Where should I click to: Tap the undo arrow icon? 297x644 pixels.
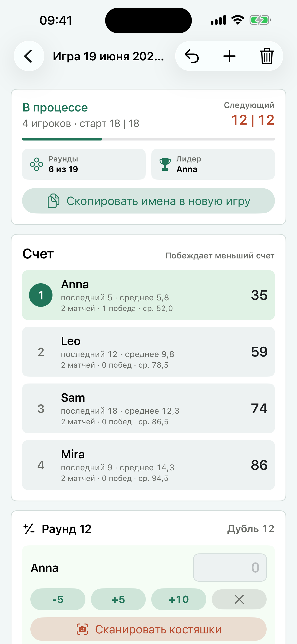[x=192, y=56]
